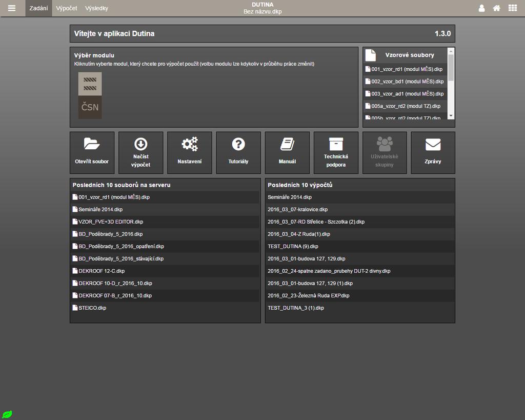The width and height of the screenshot is (525, 420).
Task: Open sample 002_vzor_bd1 (modul MĚS).dkp
Action: point(405,82)
